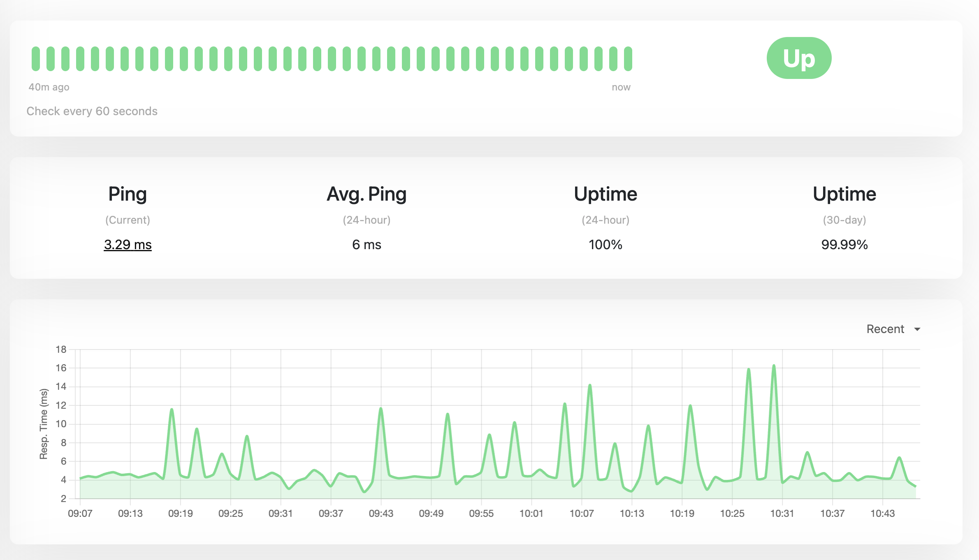Click the 40m ago timeline label
Image resolution: width=979 pixels, height=560 pixels.
pyautogui.click(x=49, y=87)
